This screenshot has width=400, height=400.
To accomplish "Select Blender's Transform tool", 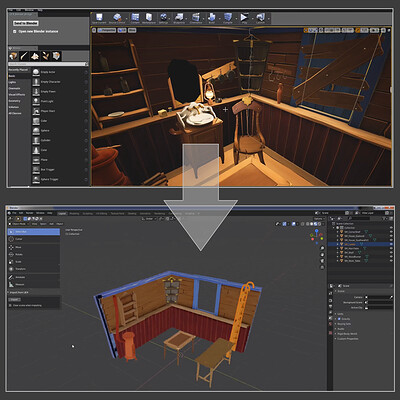I will pyautogui.click(x=34, y=269).
